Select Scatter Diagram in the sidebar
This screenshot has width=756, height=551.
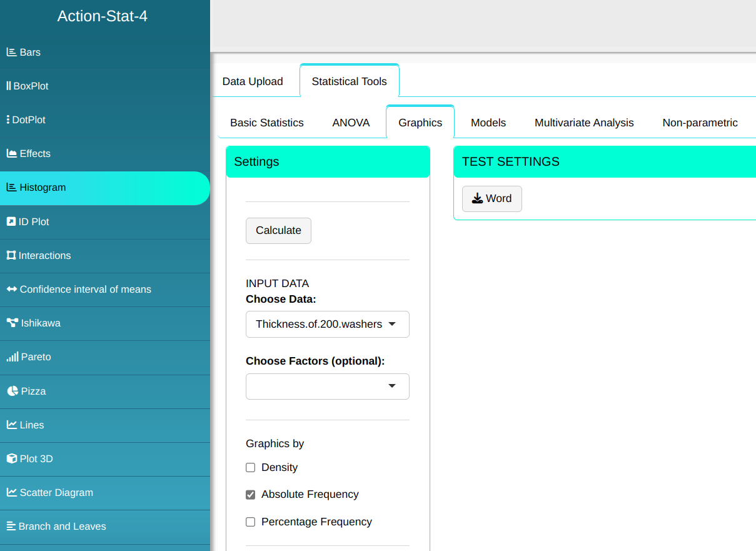tap(56, 493)
